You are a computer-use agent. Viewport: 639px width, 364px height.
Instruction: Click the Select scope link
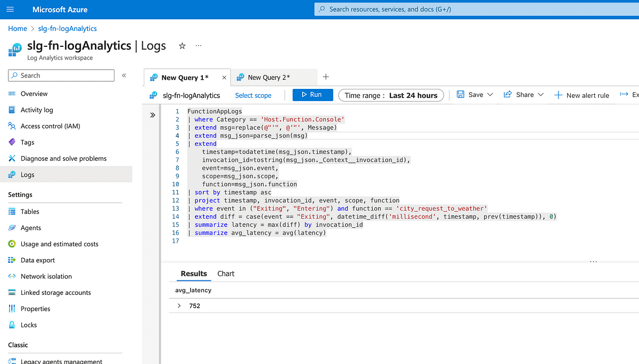253,95
